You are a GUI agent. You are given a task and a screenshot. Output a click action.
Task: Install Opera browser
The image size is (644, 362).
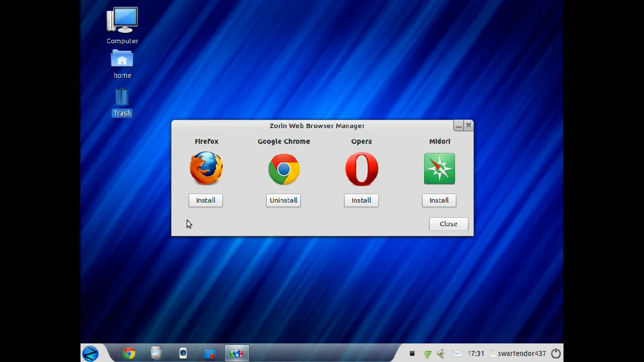pos(361,200)
